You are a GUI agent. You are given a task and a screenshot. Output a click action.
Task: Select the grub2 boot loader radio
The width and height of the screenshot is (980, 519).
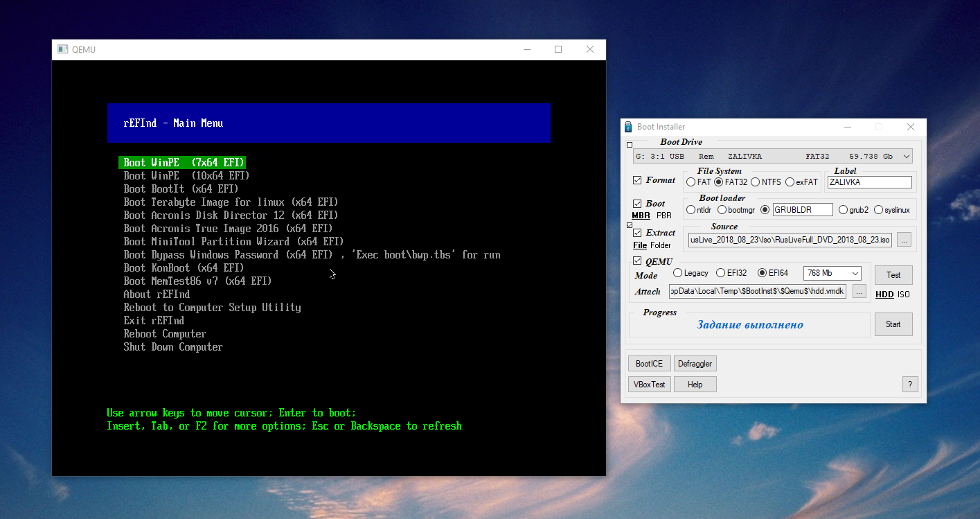(843, 210)
